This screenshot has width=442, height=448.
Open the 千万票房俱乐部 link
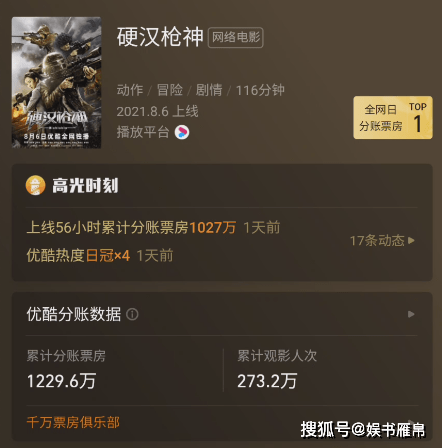[x=73, y=423]
